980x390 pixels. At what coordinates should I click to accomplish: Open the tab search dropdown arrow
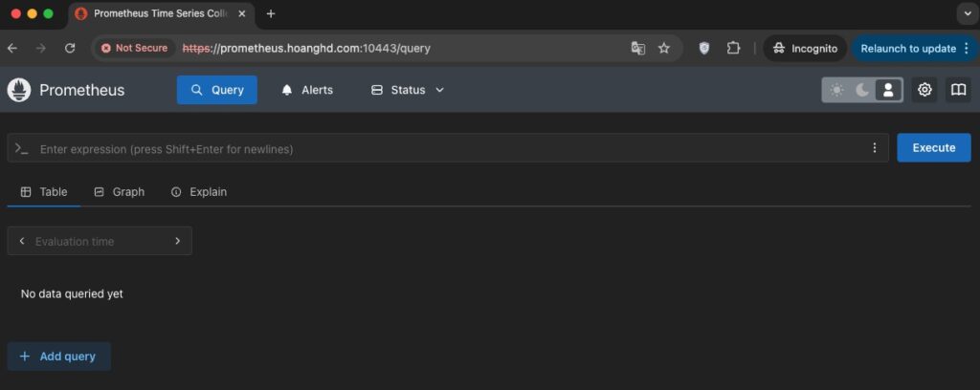pos(967,14)
